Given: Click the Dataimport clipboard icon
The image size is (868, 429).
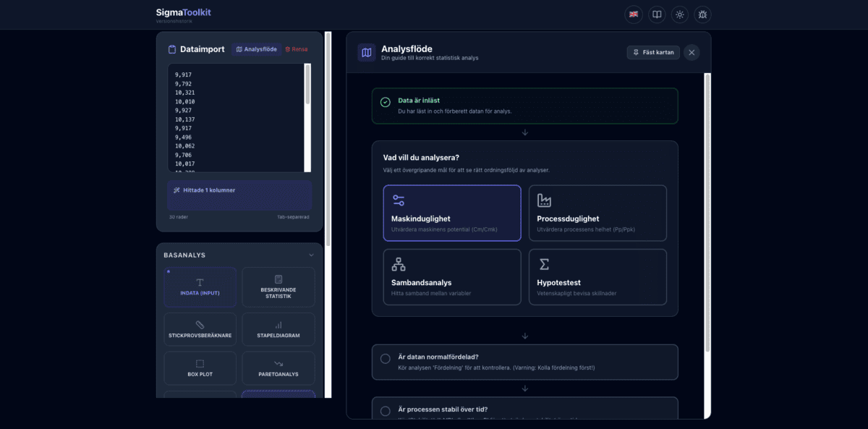Looking at the screenshot, I should [172, 49].
